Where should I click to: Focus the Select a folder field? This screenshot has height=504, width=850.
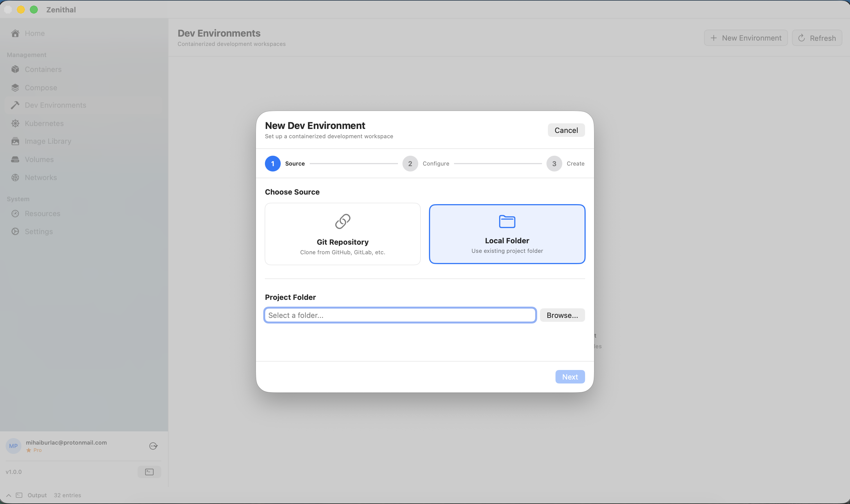400,315
